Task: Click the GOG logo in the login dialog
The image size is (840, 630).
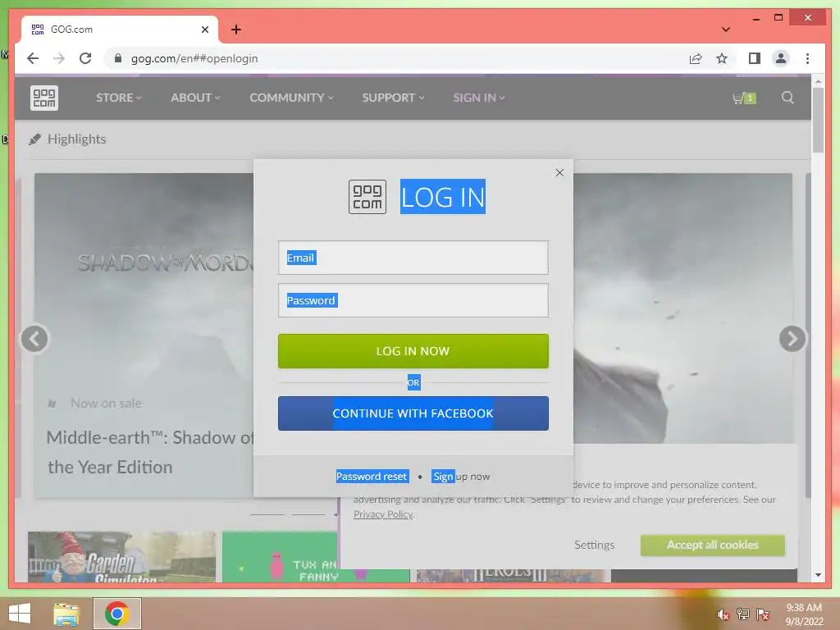Action: coord(367,197)
